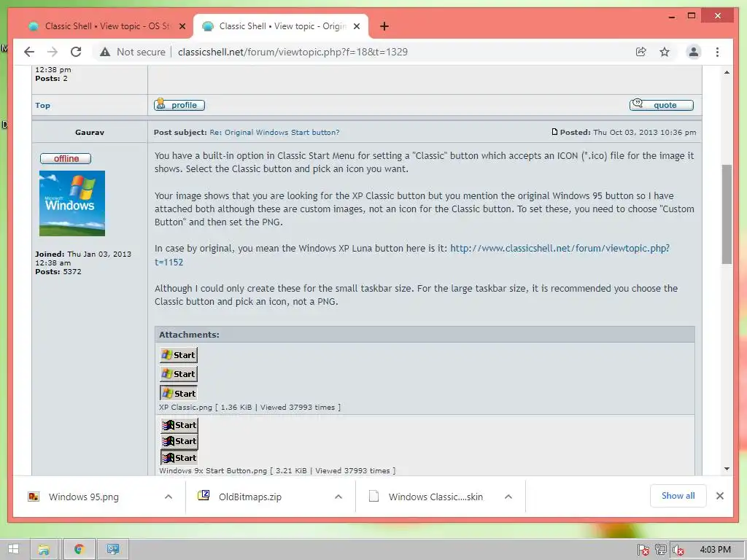The image size is (747, 560).
Task: Click the Gaurav username
Action: click(90, 133)
